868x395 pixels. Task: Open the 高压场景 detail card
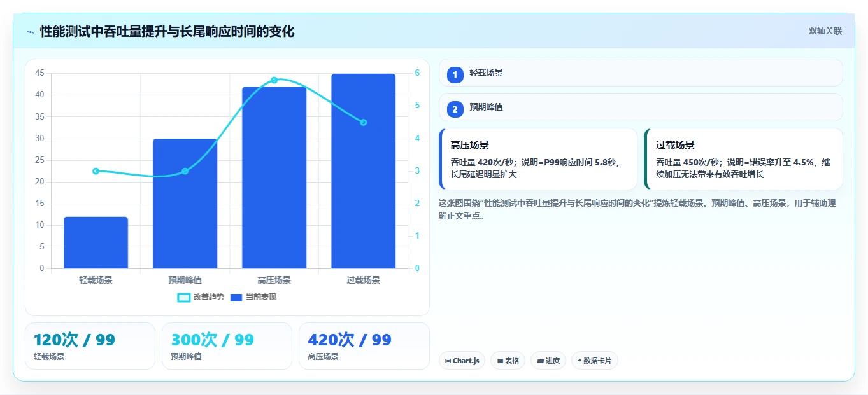(538, 159)
